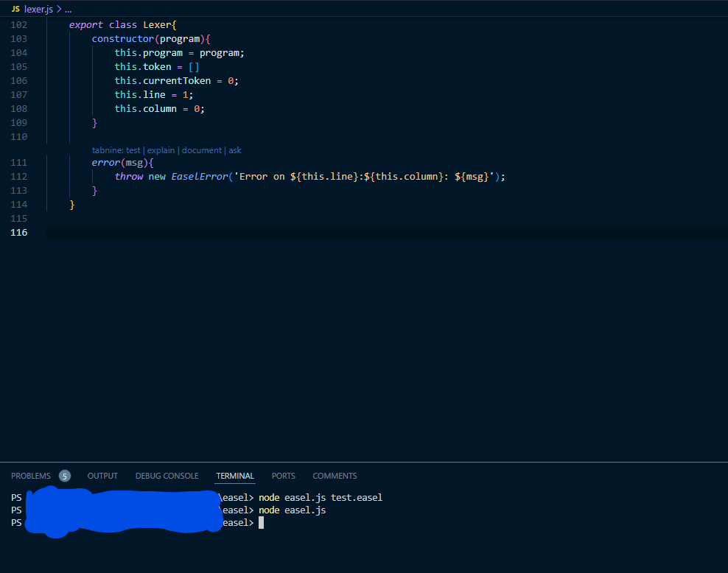Click tabnine 'explain' code lens link
The width and height of the screenshot is (728, 573).
tap(161, 150)
